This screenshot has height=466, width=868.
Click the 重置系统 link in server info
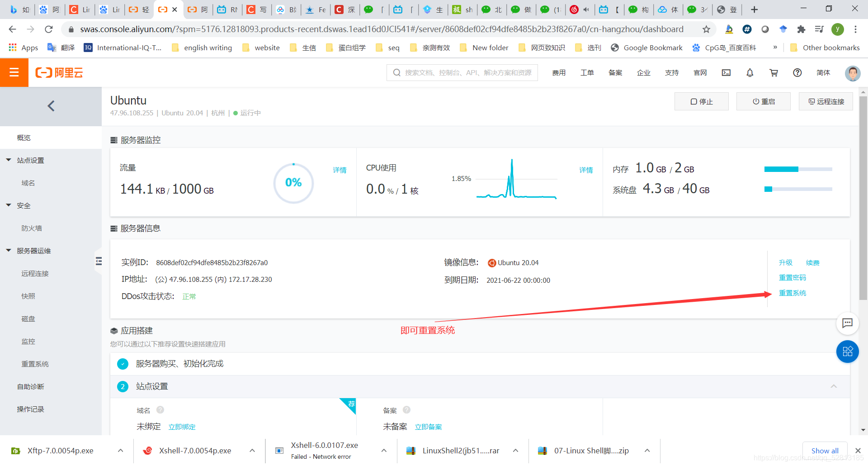pyautogui.click(x=792, y=293)
